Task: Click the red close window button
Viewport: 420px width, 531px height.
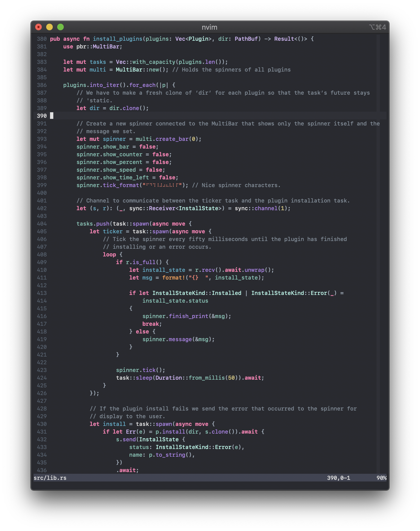Action: 38,27
